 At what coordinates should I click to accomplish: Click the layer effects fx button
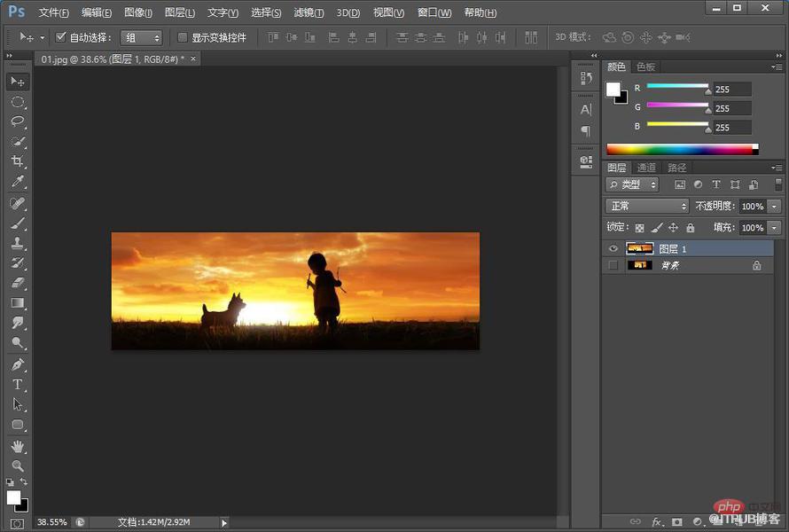coord(657,522)
